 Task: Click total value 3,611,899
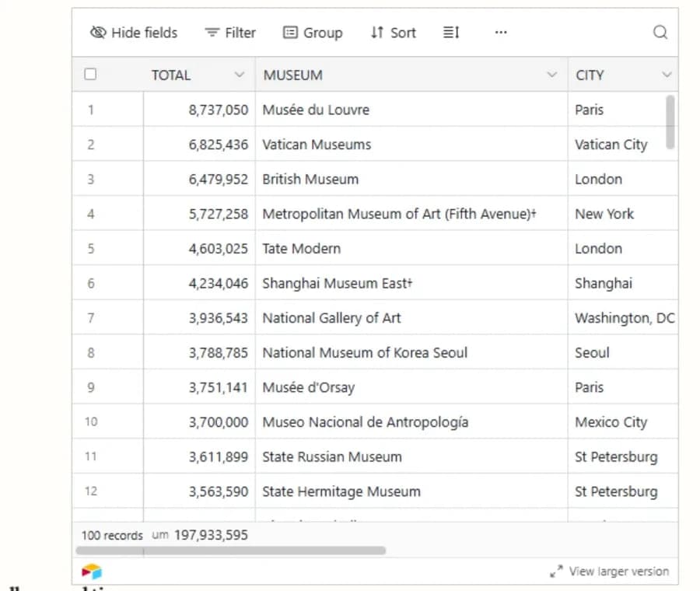pyautogui.click(x=219, y=457)
